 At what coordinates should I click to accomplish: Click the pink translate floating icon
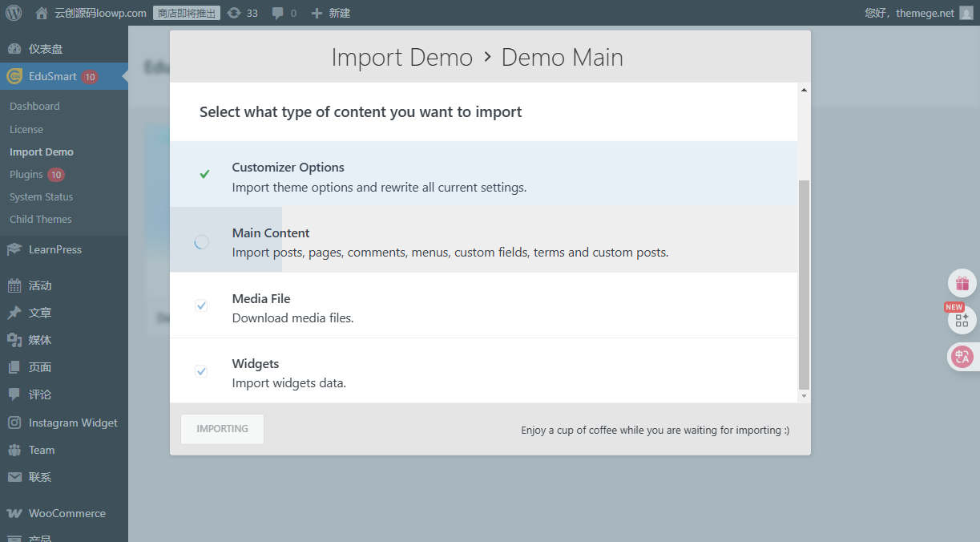coord(962,357)
